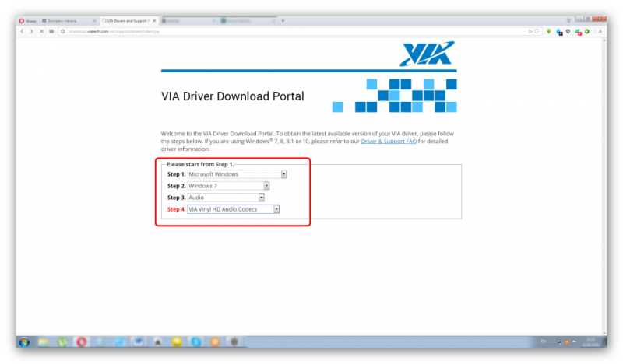Click the green download-arrow extension icon
Screen dimensions: 623x364
549,31
